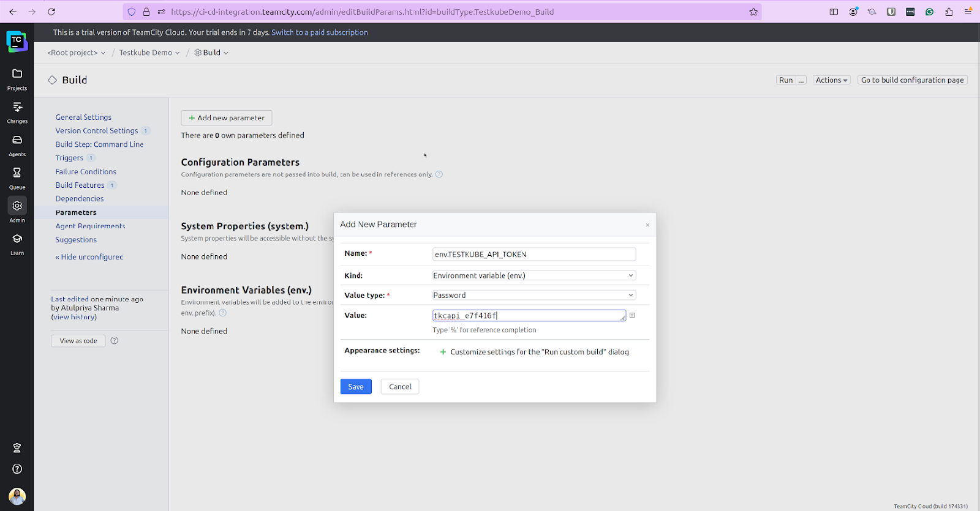Click help icon next to Configuration Parameters description
This screenshot has width=980, height=511.
click(439, 174)
